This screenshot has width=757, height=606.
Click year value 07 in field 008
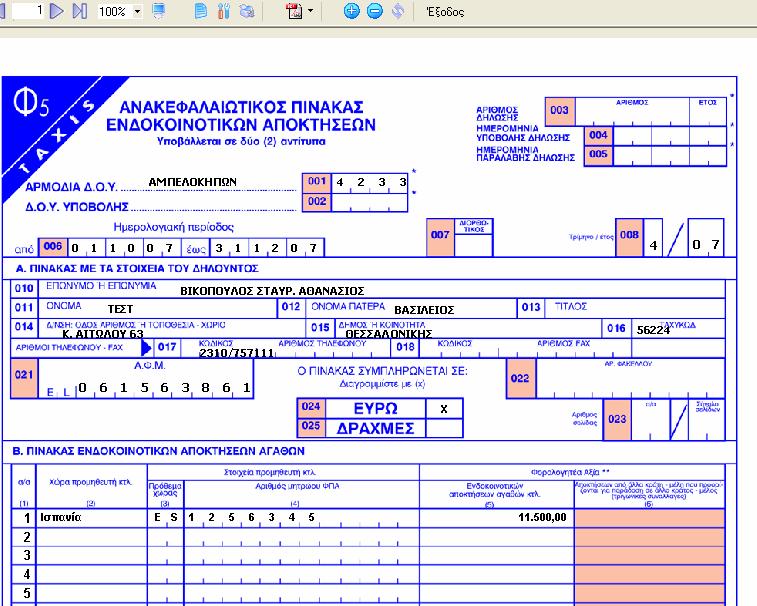[706, 244]
